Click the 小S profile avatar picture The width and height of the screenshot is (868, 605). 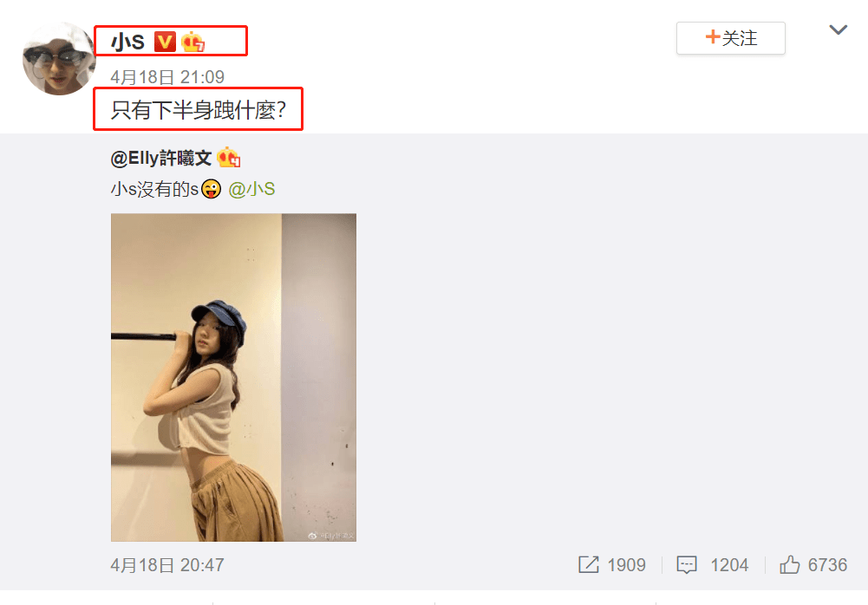pyautogui.click(x=59, y=59)
